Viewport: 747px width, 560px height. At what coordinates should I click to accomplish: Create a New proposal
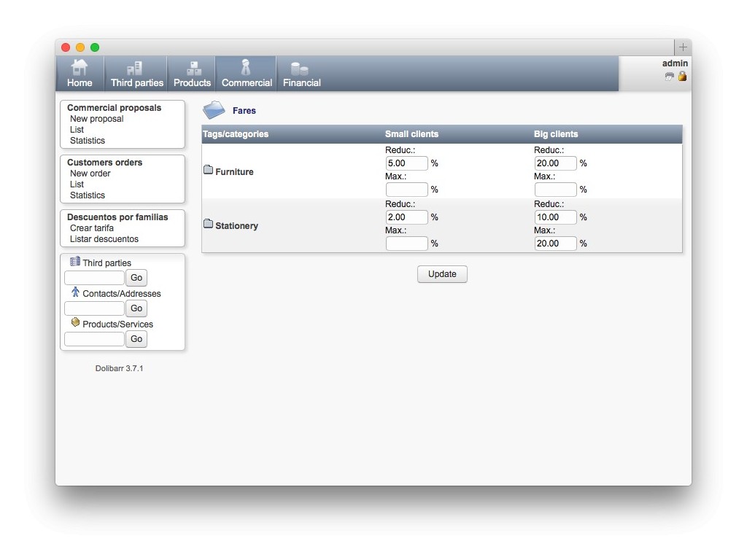97,119
